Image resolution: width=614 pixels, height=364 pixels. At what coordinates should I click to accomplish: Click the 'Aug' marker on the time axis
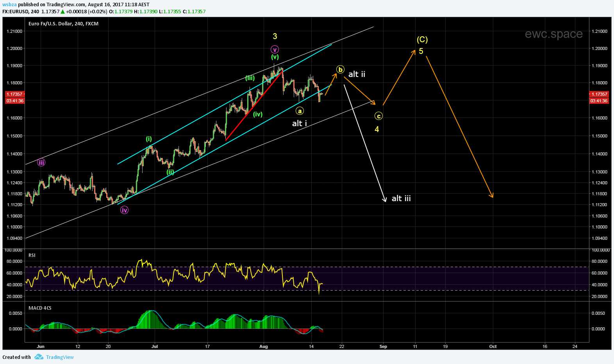point(264,346)
